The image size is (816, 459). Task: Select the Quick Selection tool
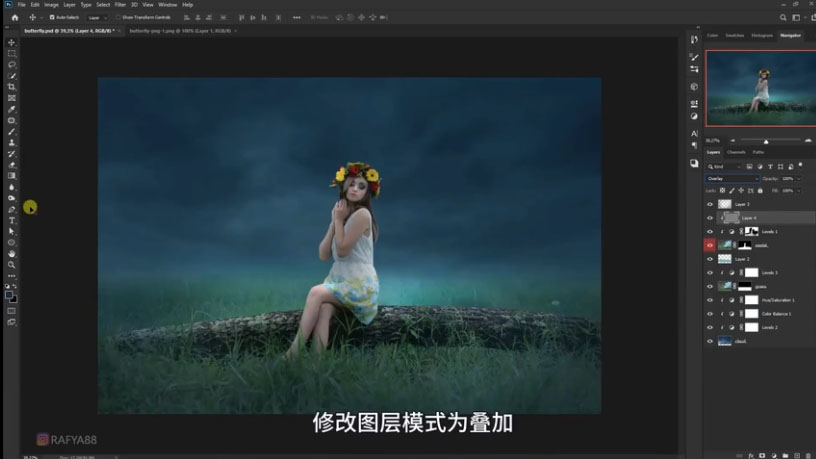coord(11,76)
